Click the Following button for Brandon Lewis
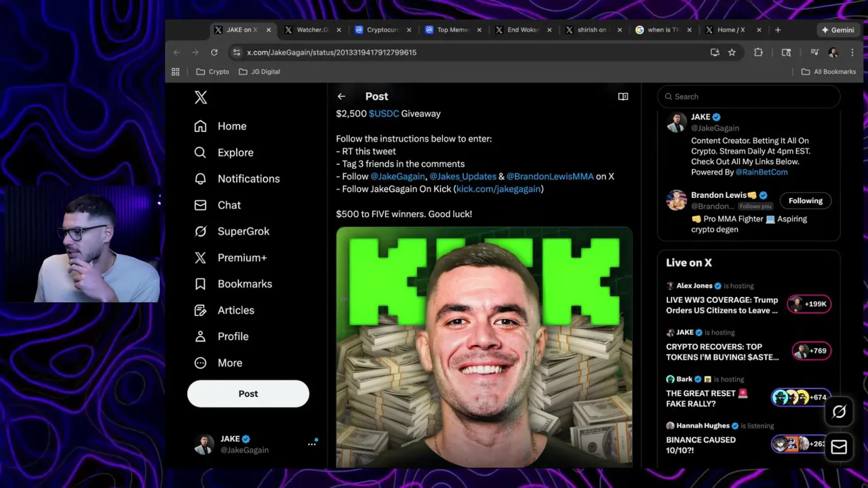Image resolution: width=868 pixels, height=488 pixels. 805,201
